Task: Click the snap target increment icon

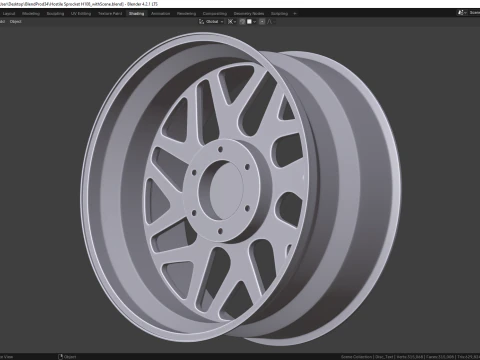Action: [249, 22]
